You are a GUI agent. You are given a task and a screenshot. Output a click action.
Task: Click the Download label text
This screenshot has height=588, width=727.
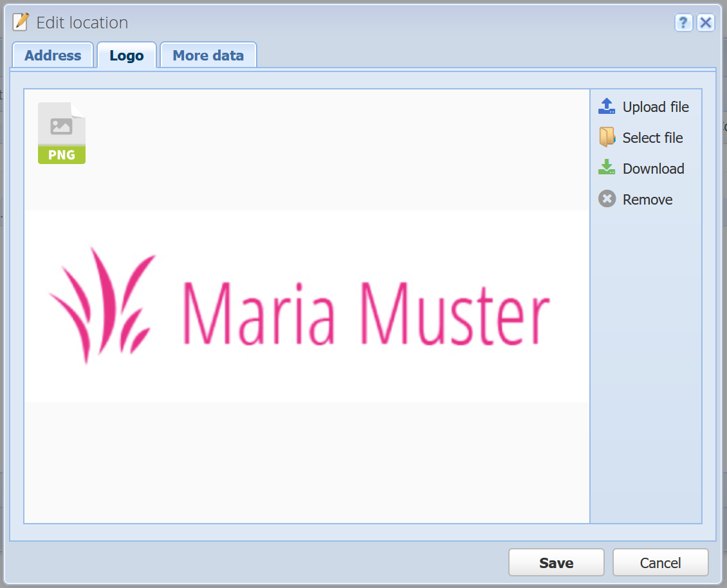point(653,169)
